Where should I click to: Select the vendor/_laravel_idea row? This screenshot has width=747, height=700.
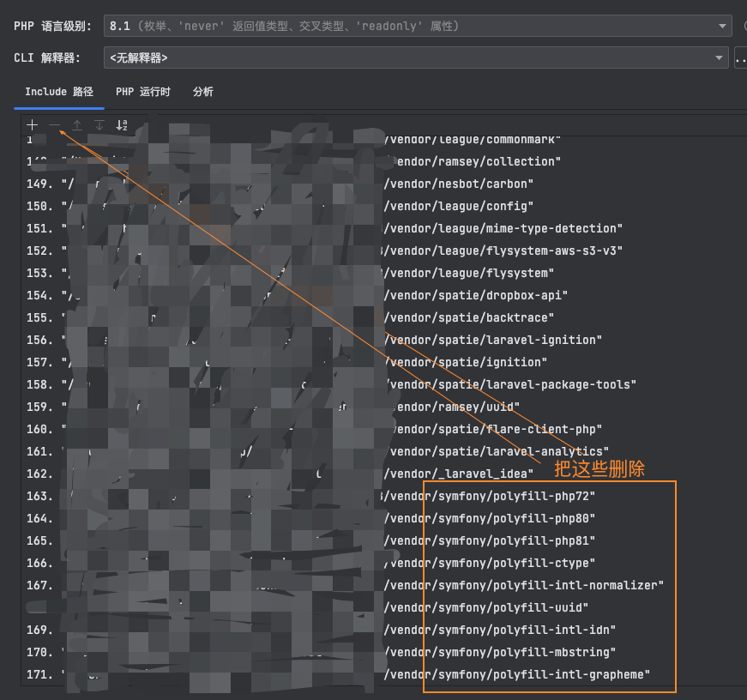[x=384, y=474]
